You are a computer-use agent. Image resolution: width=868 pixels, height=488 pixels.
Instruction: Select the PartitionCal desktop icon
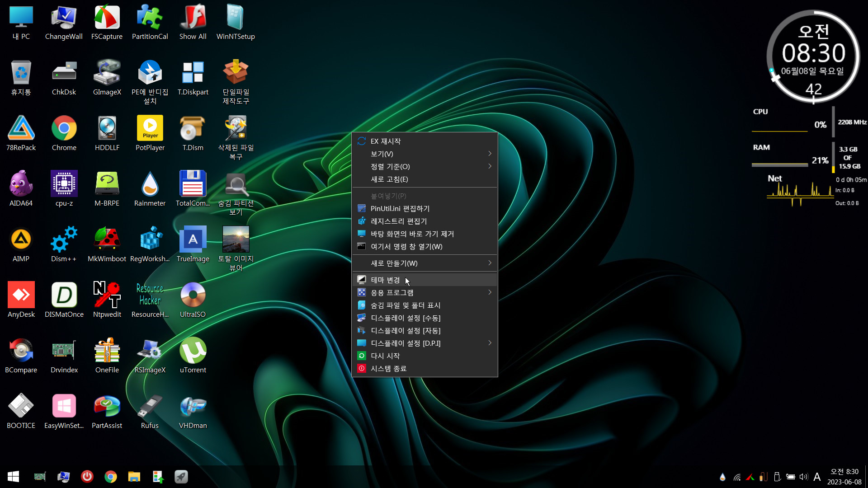coord(150,23)
